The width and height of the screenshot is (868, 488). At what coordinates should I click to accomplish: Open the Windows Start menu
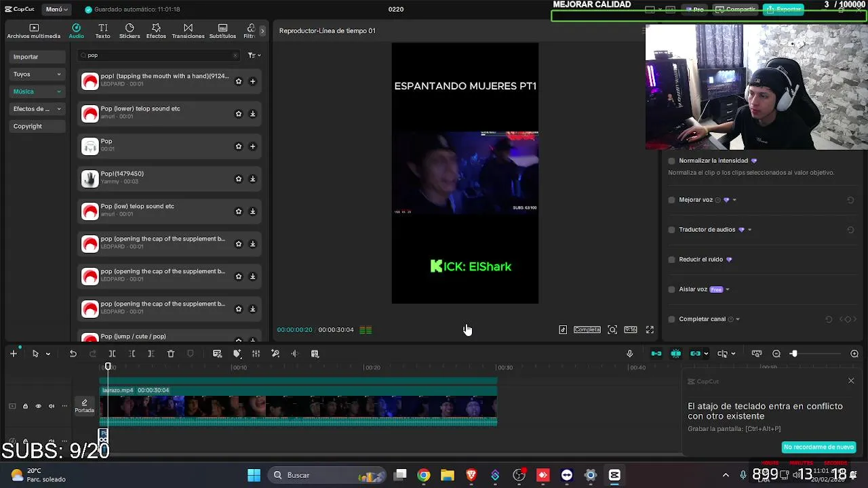coord(254,475)
